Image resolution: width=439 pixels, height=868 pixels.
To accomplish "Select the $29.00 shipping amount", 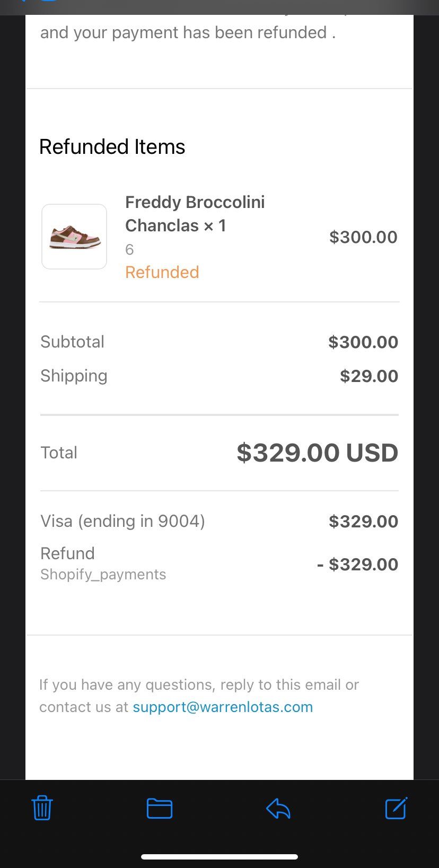I will coord(369,376).
